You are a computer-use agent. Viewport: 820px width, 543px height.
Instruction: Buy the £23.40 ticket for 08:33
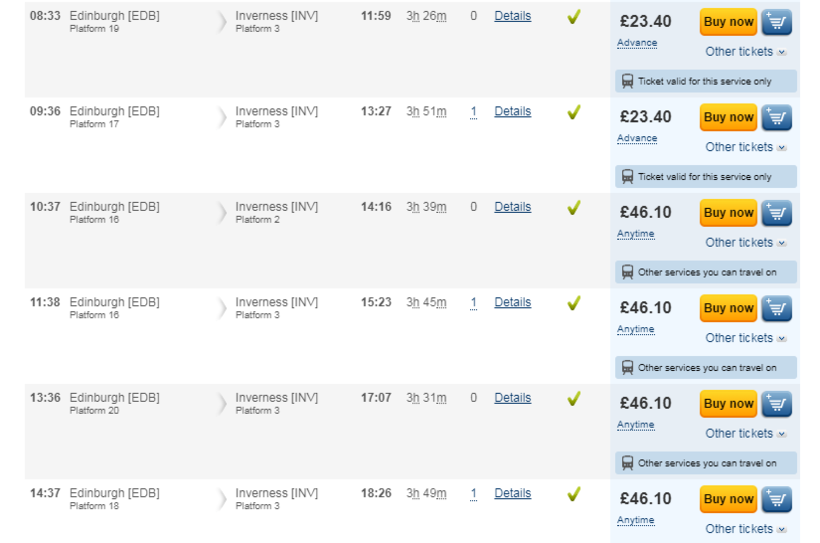click(728, 22)
